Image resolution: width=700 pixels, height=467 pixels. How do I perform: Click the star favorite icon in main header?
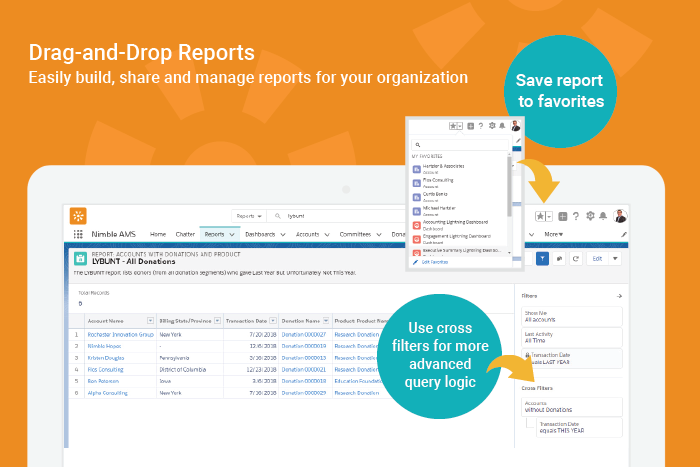pos(540,217)
